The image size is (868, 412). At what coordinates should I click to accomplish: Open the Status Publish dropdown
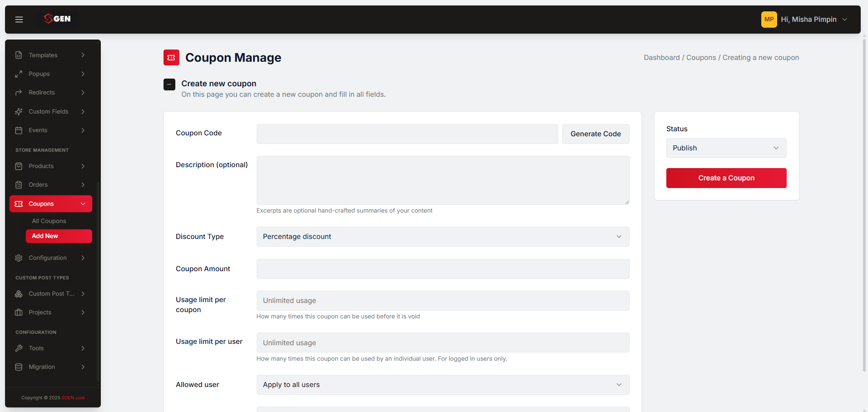point(726,148)
